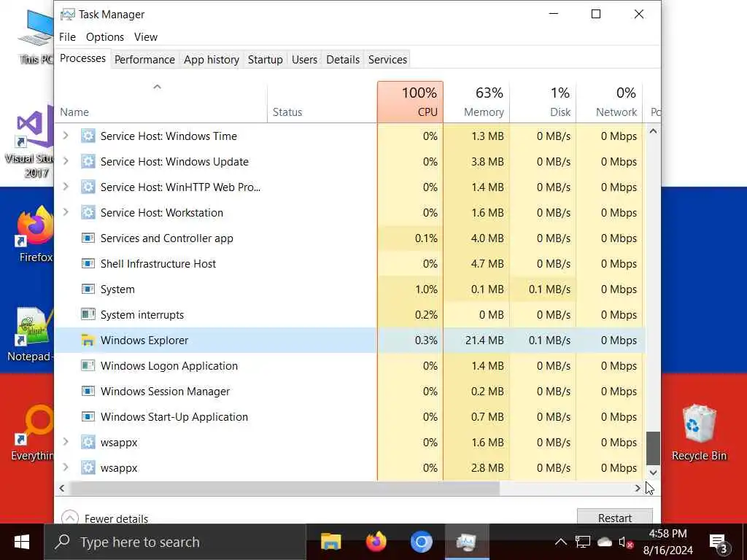The image size is (747, 560).
Task: Click the Windows Start-Up Application icon
Action: [x=88, y=416]
